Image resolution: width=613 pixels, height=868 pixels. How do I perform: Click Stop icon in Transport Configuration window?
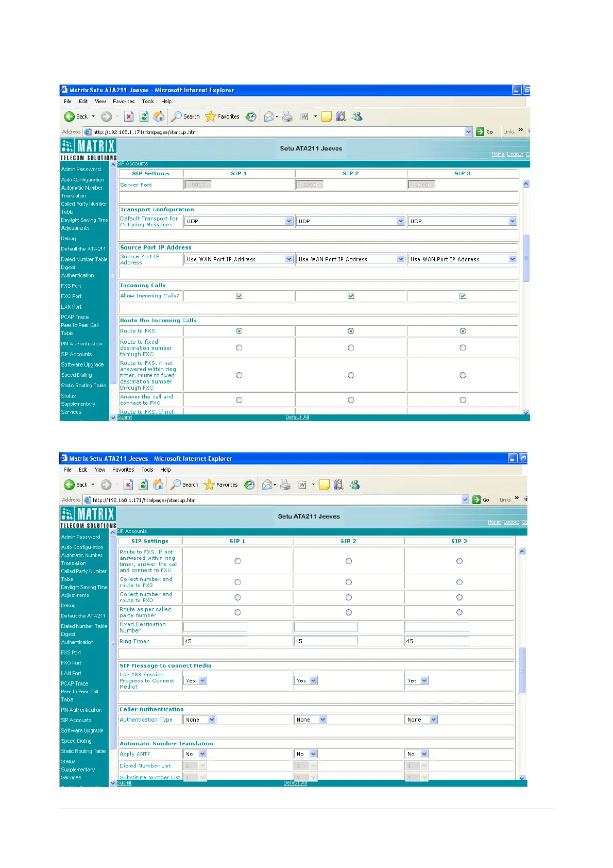129,116
